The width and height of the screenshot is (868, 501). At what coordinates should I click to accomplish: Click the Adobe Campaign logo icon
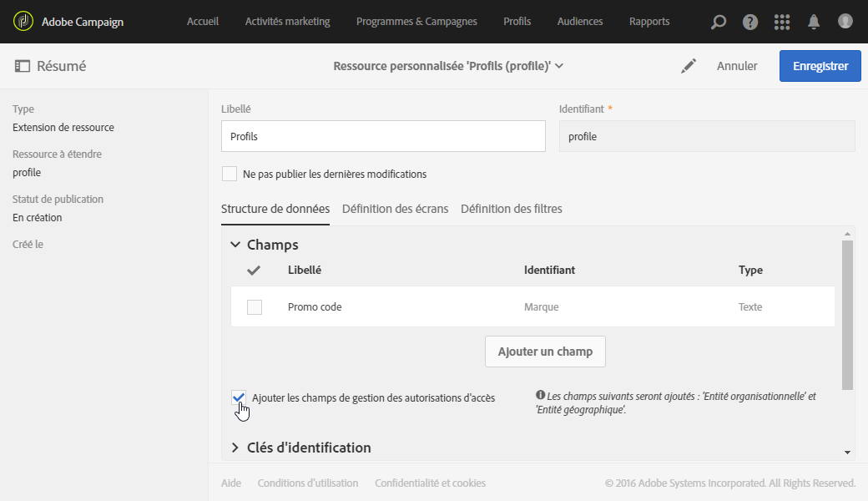(23, 22)
